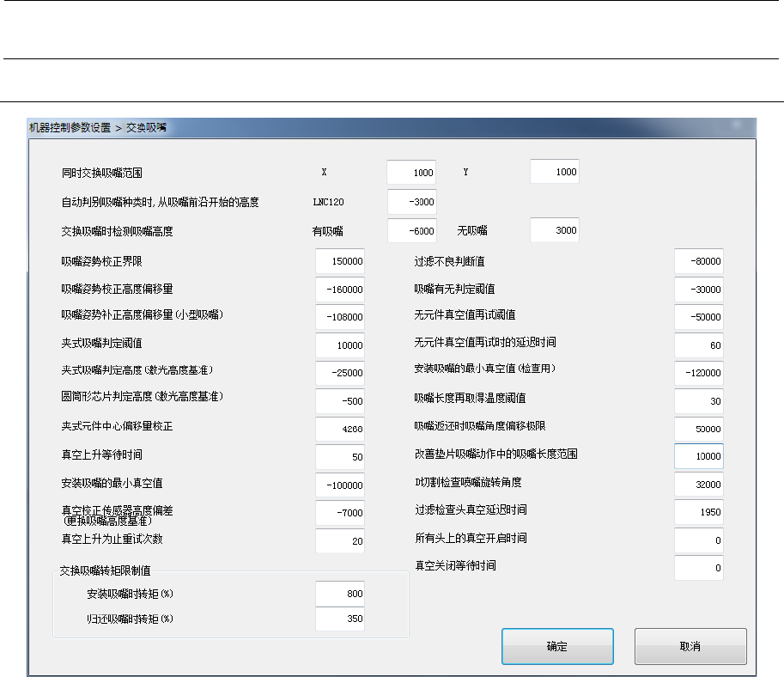The width and height of the screenshot is (784, 677).
Task: Edit the 吸嘴有无判定阈值 field
Action: click(698, 290)
